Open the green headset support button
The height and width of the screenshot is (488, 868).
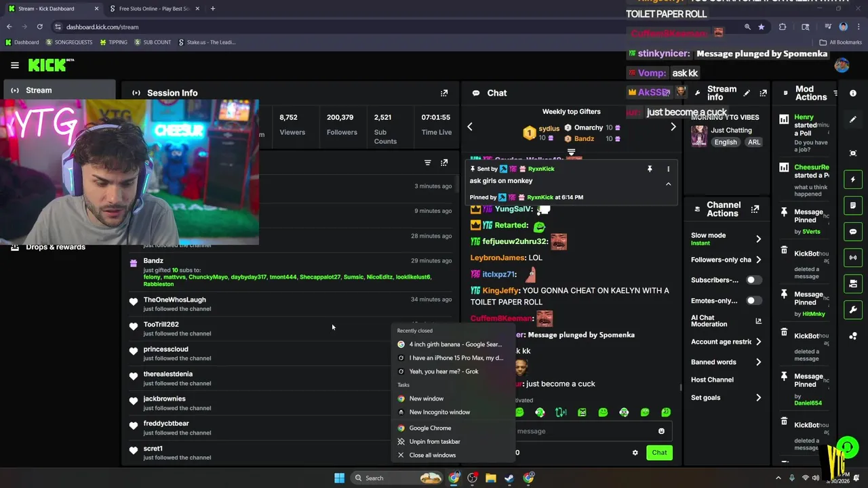[x=847, y=447]
